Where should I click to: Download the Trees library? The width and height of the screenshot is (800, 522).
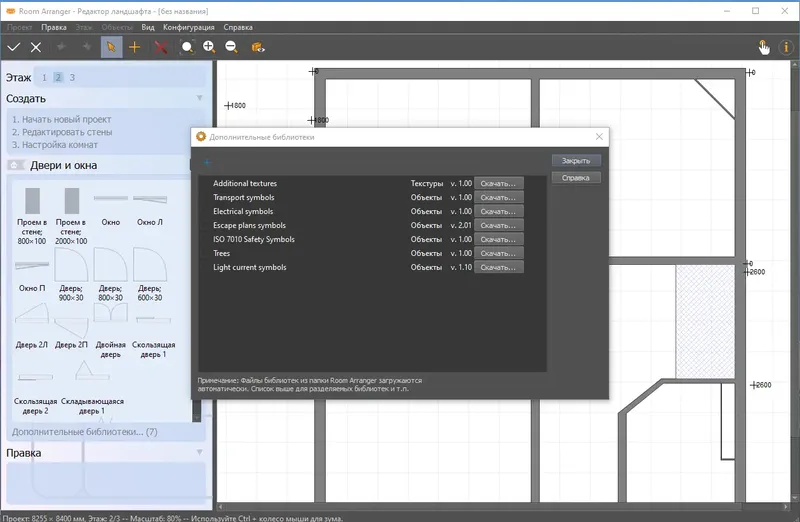click(498, 253)
